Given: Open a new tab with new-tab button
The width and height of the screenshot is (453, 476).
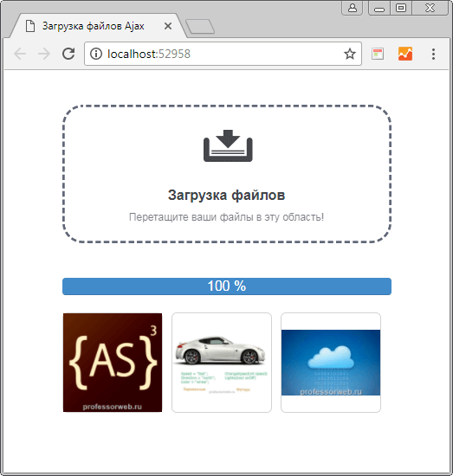Looking at the screenshot, I should (x=200, y=27).
